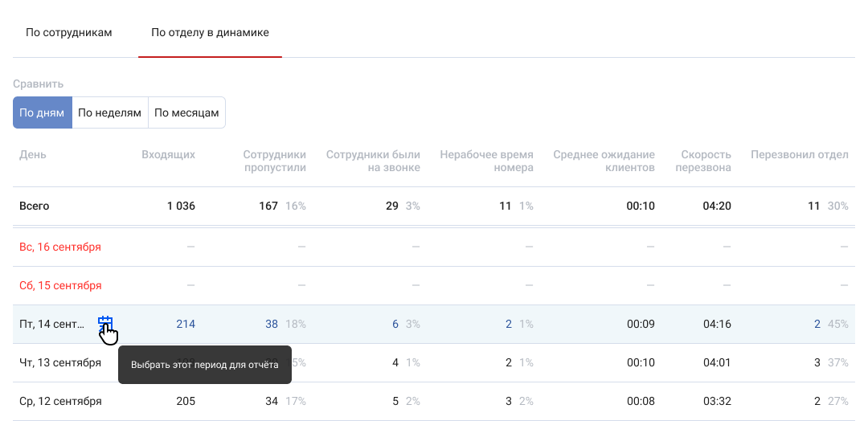Click the Сотрудники пропустили column header
The image size is (868, 421).
tap(274, 161)
